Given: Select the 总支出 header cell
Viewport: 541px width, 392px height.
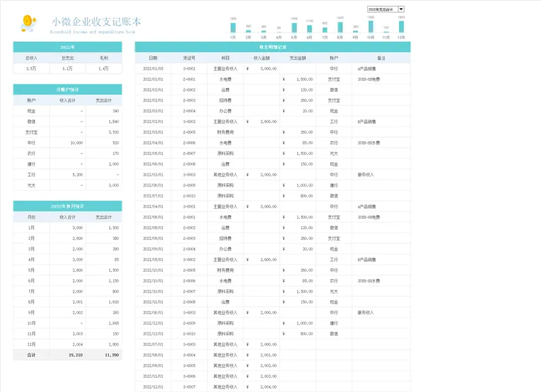Looking at the screenshot, I should pyautogui.click(x=68, y=58).
